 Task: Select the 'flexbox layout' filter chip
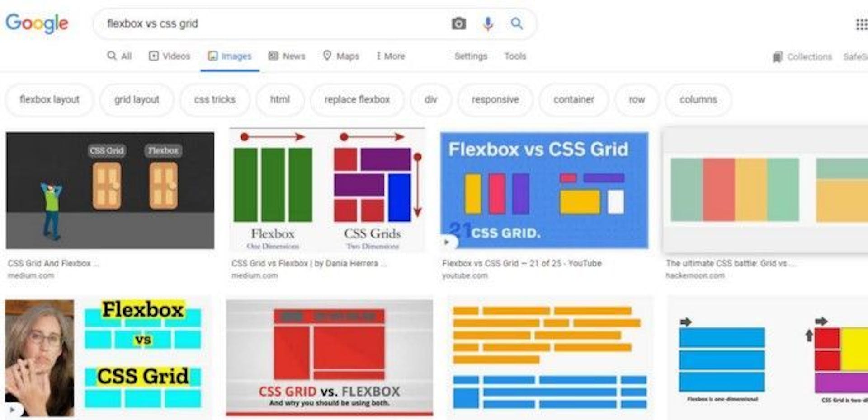[49, 99]
